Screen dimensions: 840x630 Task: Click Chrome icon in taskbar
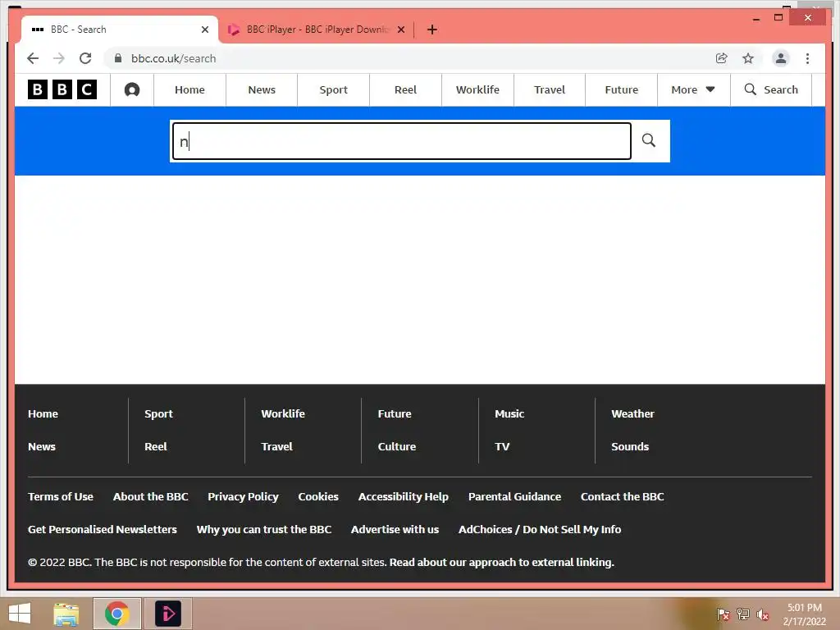coord(116,614)
